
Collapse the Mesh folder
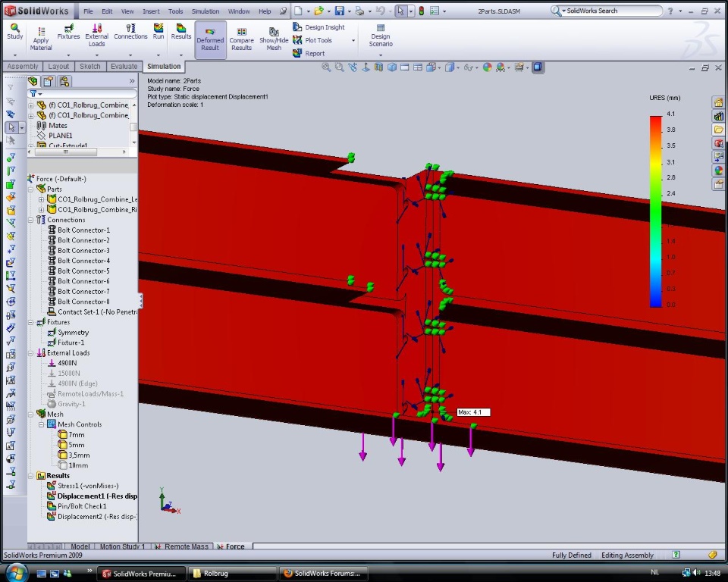pyautogui.click(x=31, y=414)
